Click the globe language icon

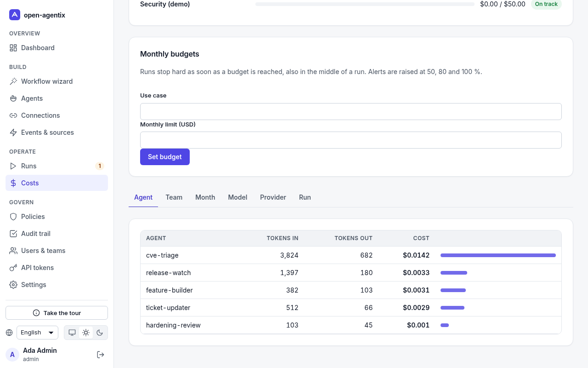coord(9,333)
